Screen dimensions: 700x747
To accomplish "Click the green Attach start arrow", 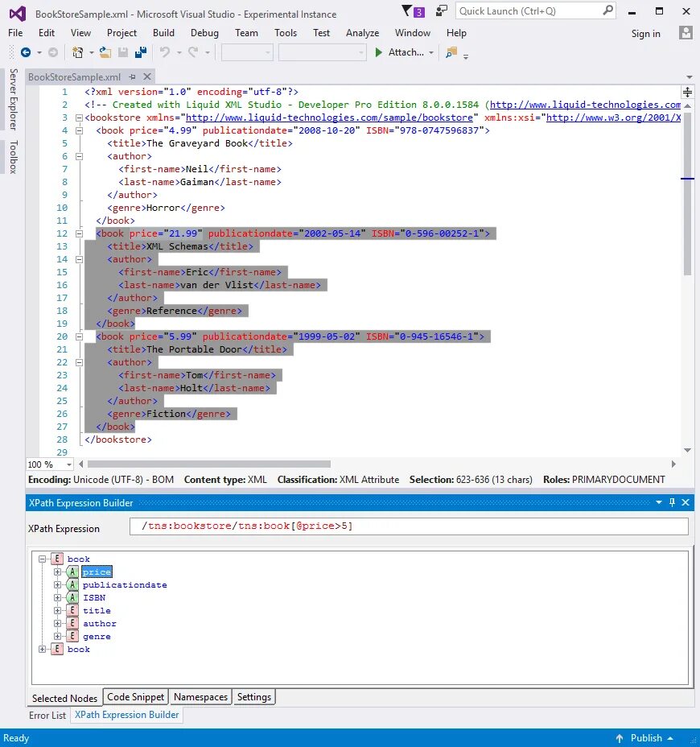I will click(x=379, y=52).
